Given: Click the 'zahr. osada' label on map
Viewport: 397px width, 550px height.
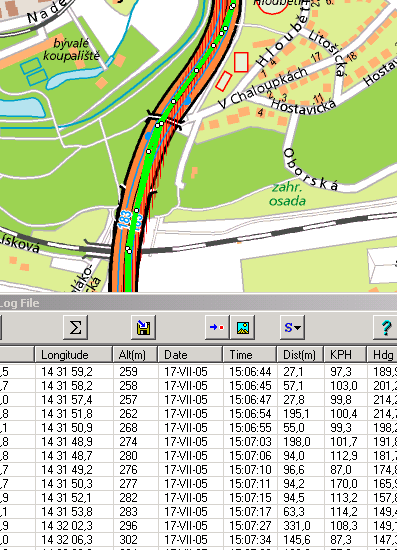Looking at the screenshot, I should [x=288, y=194].
